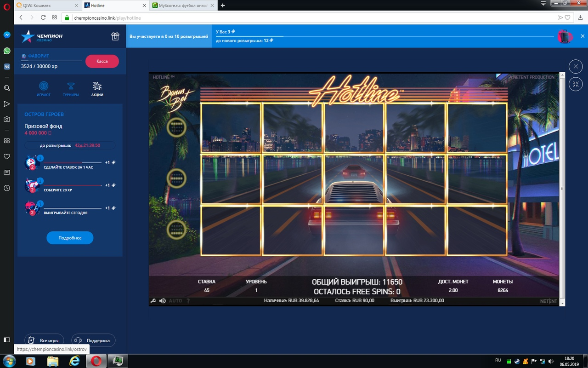
Task: Toggle the bottom Bonus Bet circle
Action: click(x=175, y=229)
